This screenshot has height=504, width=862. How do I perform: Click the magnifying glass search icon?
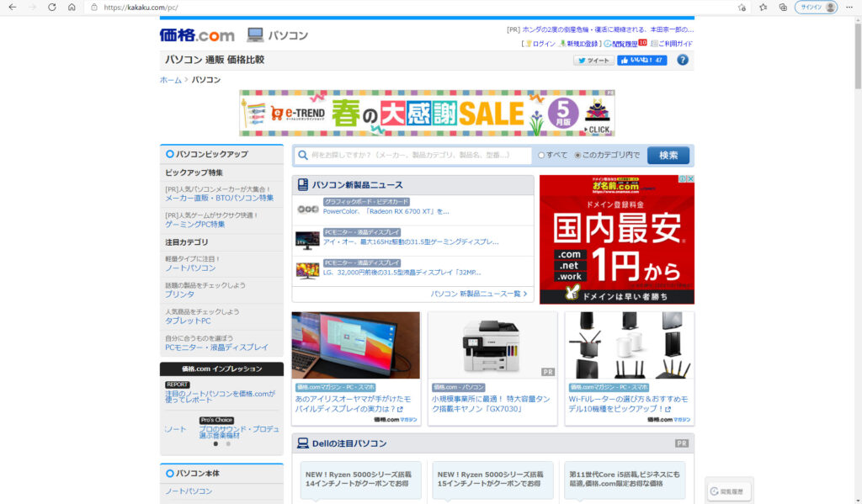point(303,156)
